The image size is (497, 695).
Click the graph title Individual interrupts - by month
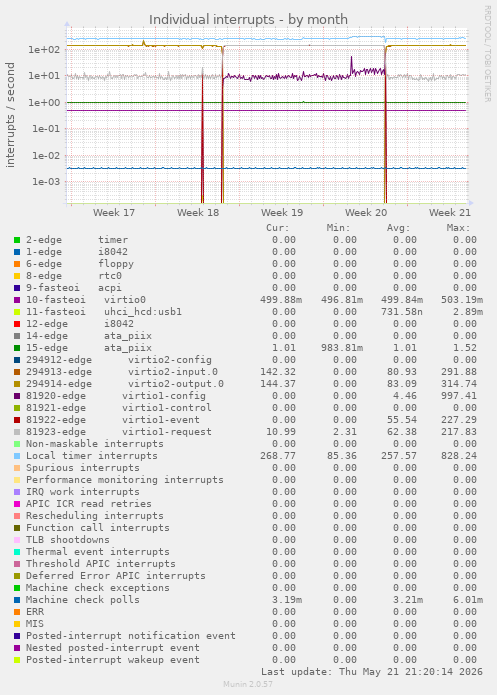pyautogui.click(x=248, y=20)
